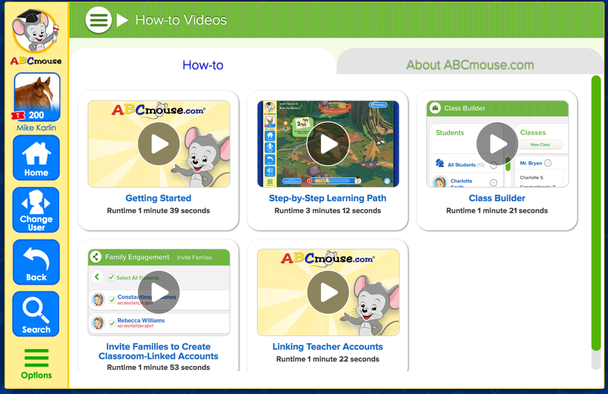Open the Linking Teacher Accounts title link
Screen dimensions: 608x394
(x=328, y=347)
